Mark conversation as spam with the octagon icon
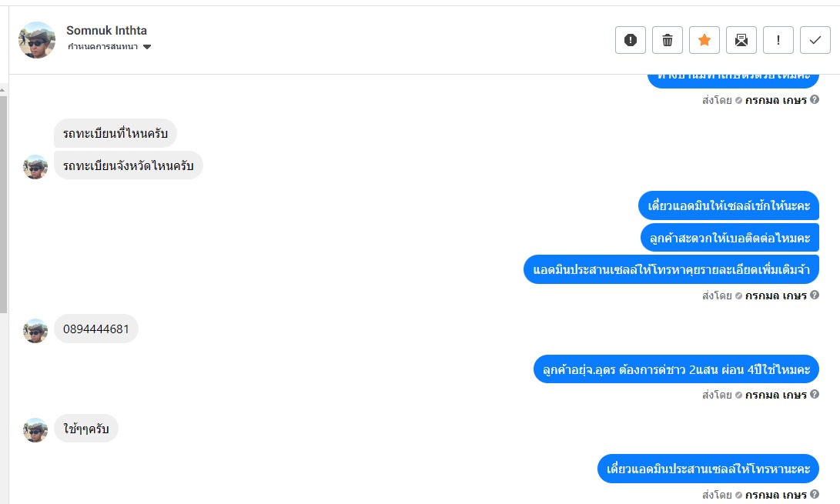The image size is (840, 504). 630,40
